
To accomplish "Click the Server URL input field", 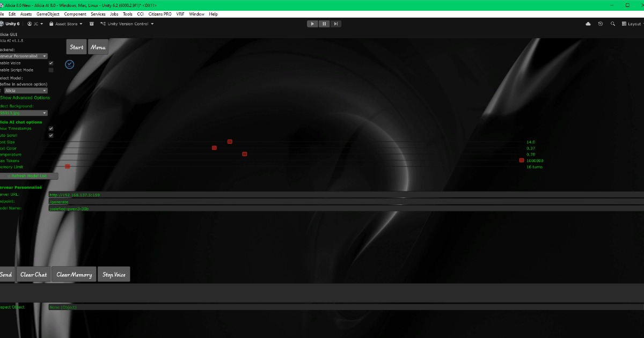I will pos(346,195).
